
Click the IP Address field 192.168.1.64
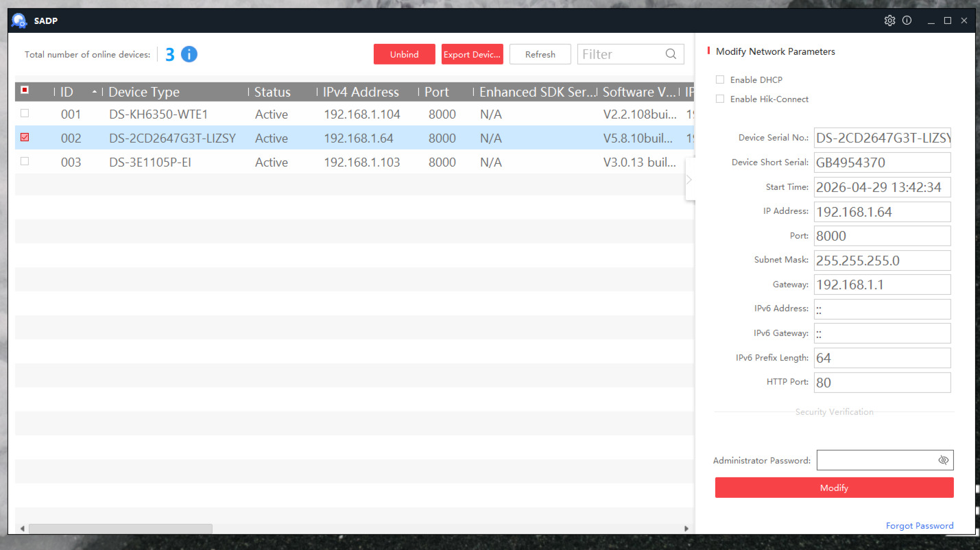click(x=883, y=211)
